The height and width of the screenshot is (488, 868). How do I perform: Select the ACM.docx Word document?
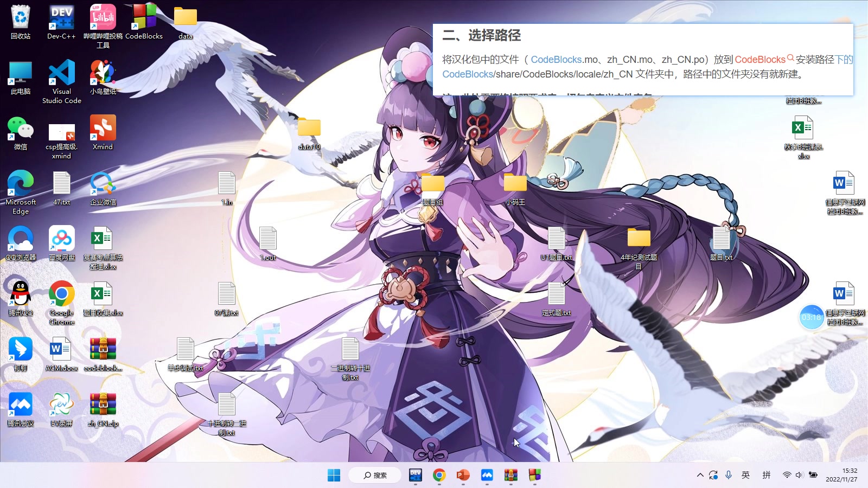[x=62, y=355]
